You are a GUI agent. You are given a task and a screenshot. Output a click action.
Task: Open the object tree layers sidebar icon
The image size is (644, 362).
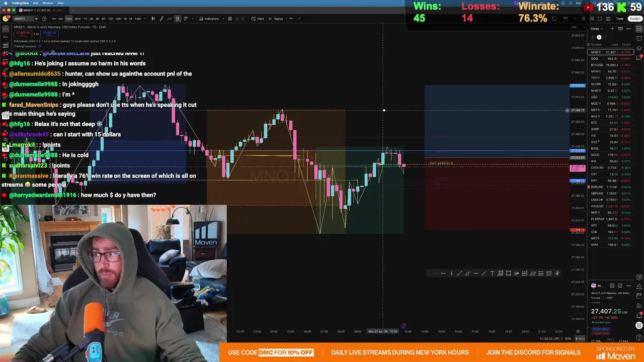click(x=639, y=48)
